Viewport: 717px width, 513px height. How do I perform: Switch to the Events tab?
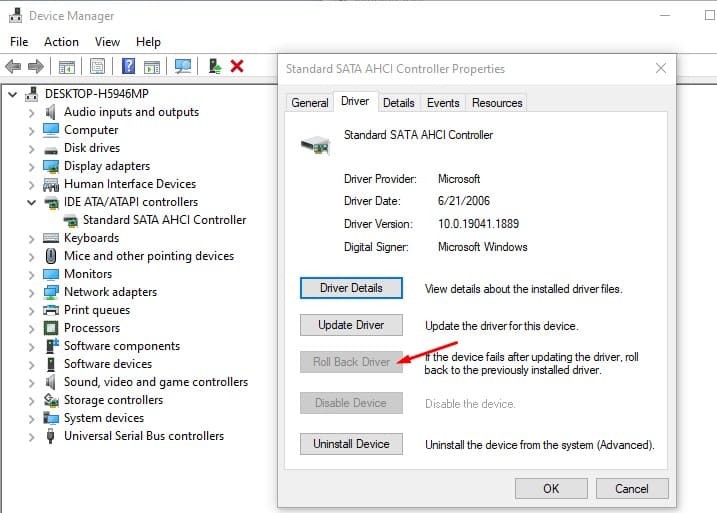(443, 103)
